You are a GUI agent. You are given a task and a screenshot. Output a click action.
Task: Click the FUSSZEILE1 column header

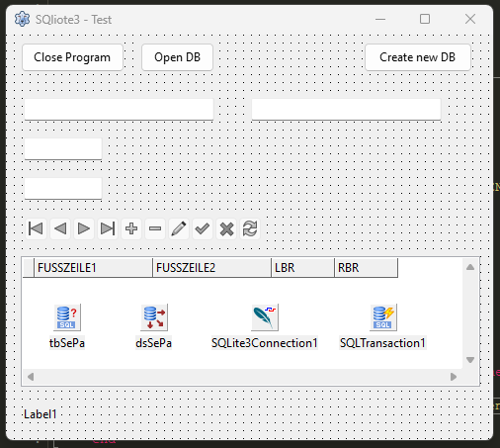tap(94, 268)
